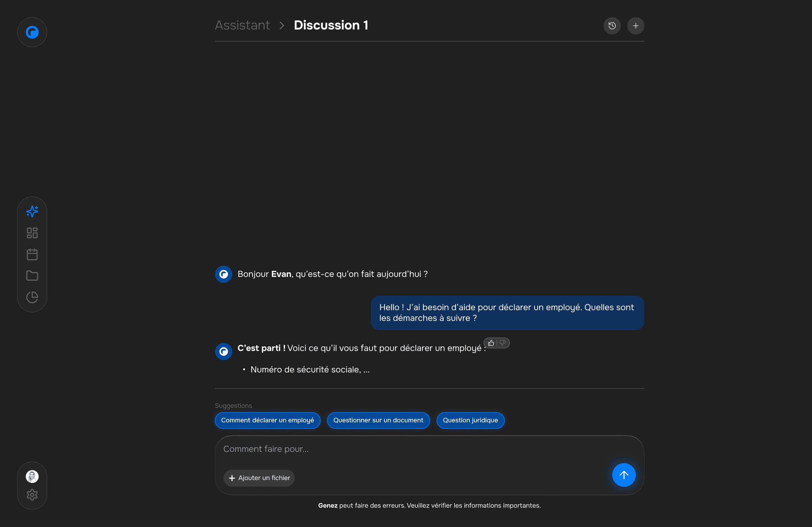Open the calendar icon in sidebar
This screenshot has height=527, width=812.
click(x=32, y=254)
